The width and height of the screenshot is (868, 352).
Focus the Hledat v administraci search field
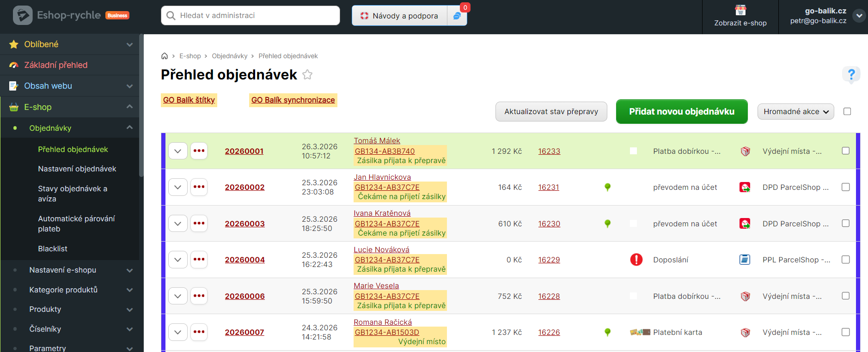[257, 16]
